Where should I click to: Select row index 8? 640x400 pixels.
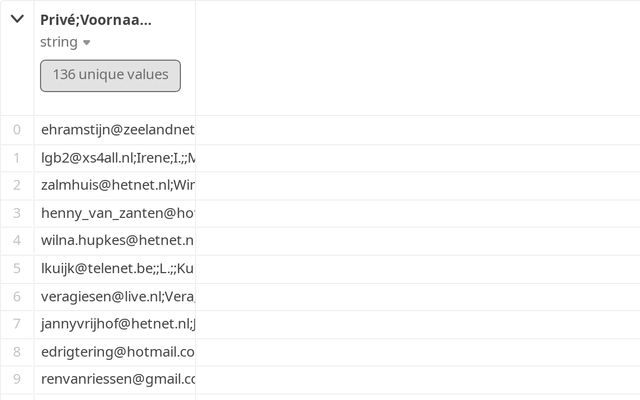17,351
